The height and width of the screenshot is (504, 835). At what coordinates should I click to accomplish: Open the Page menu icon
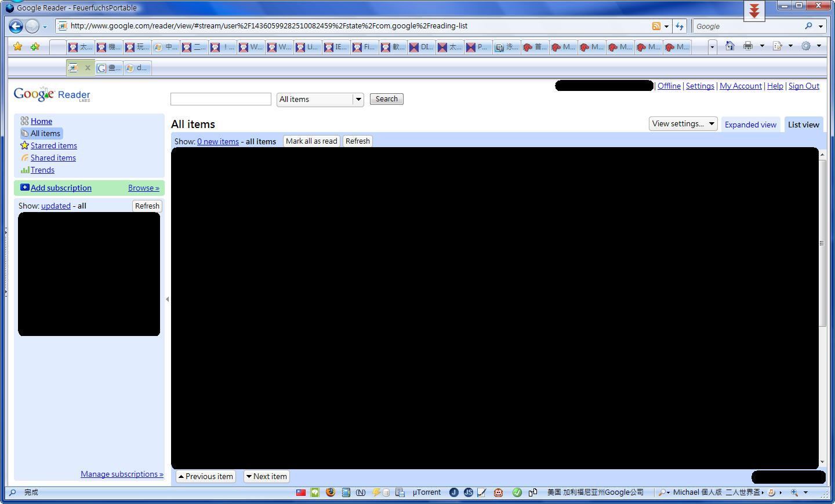(x=778, y=46)
